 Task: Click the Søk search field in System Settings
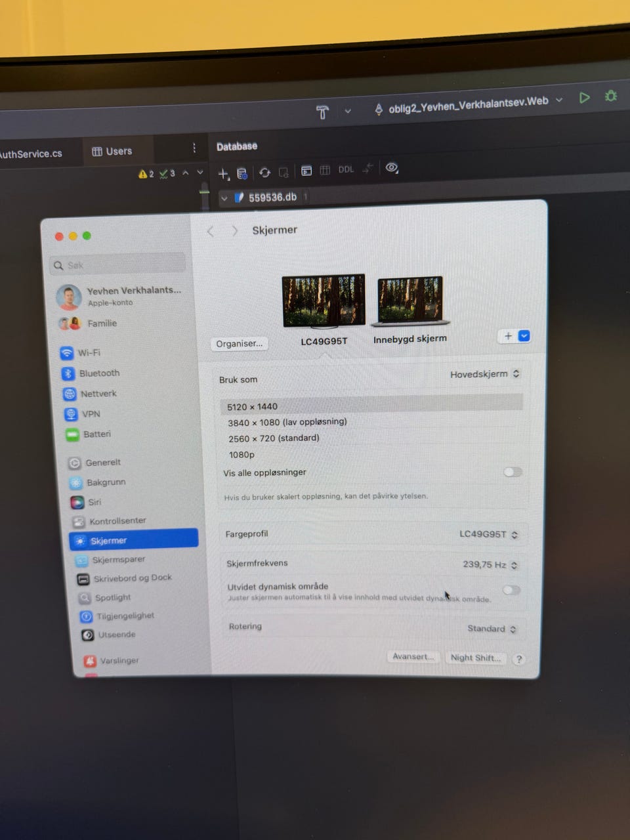click(x=117, y=264)
